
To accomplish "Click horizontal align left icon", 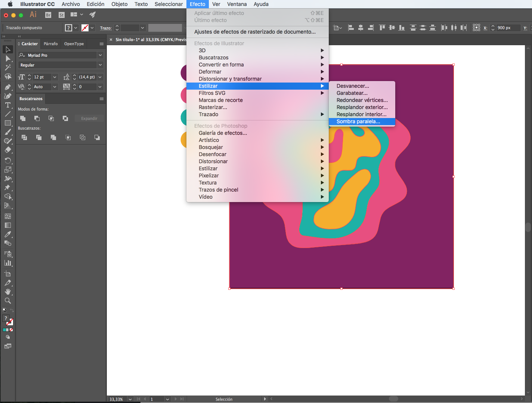I will [351, 28].
